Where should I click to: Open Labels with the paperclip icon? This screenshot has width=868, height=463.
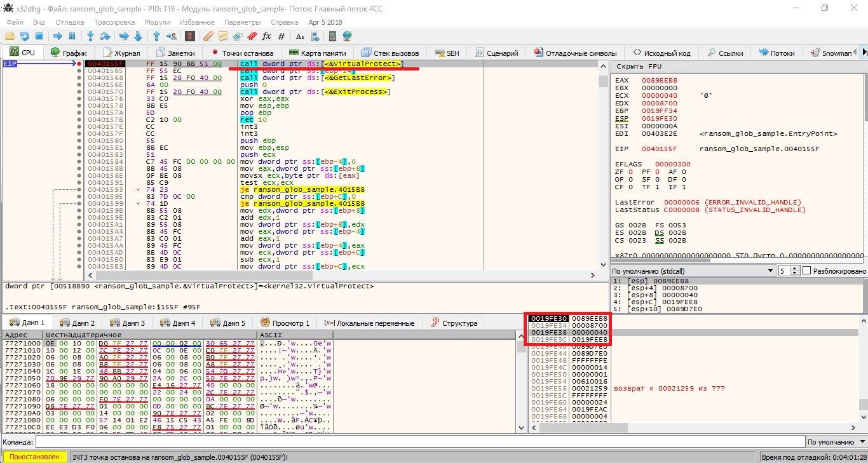click(237, 36)
